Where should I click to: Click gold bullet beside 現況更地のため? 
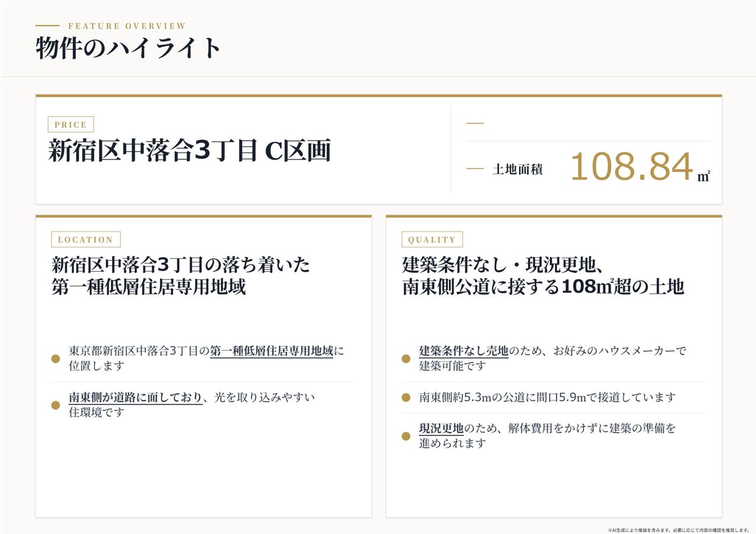[406, 436]
